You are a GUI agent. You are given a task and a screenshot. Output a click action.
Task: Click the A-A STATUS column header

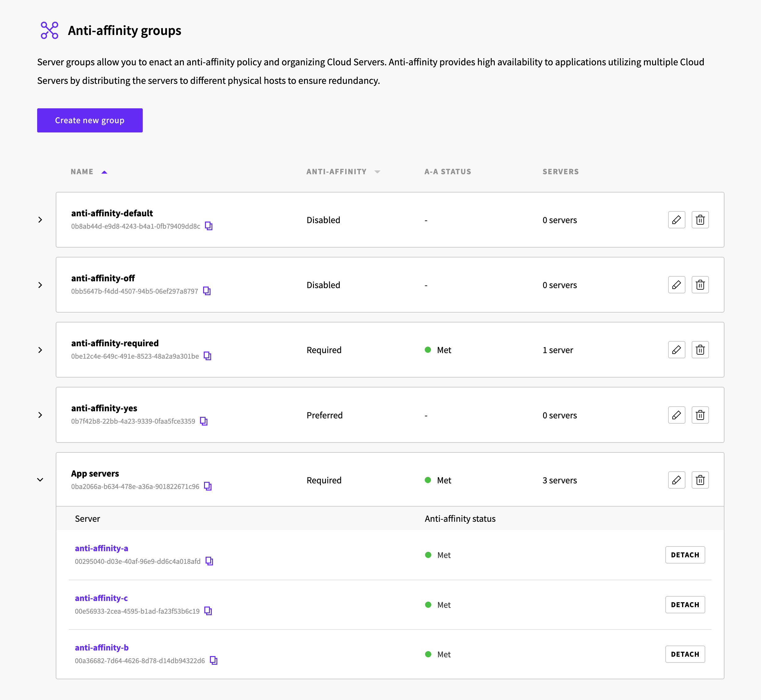[x=448, y=171]
